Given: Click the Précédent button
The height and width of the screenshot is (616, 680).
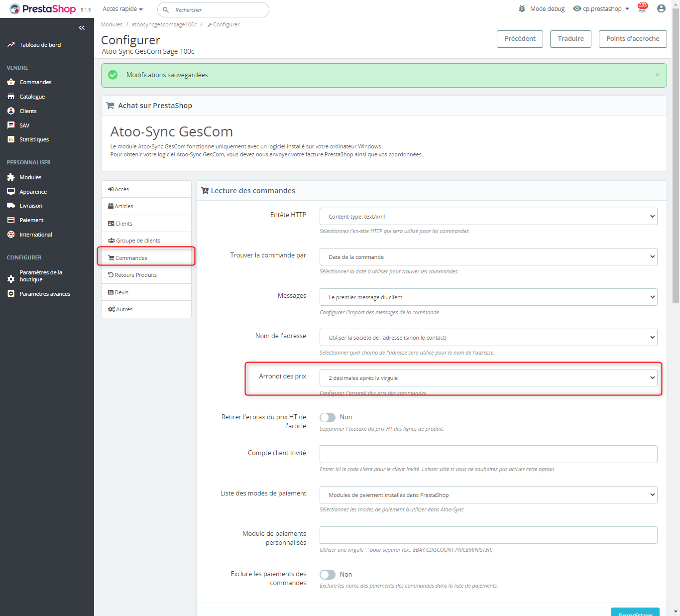Looking at the screenshot, I should click(520, 39).
